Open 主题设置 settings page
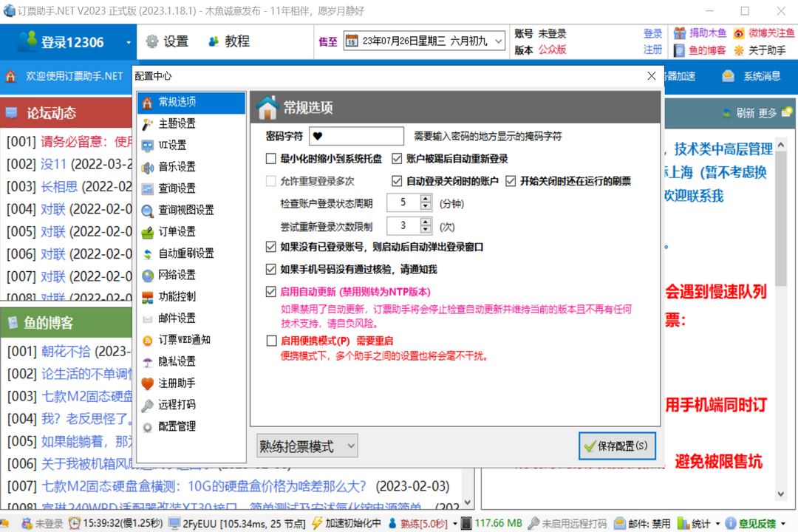Image resolution: width=798 pixels, height=532 pixels. 177,123
